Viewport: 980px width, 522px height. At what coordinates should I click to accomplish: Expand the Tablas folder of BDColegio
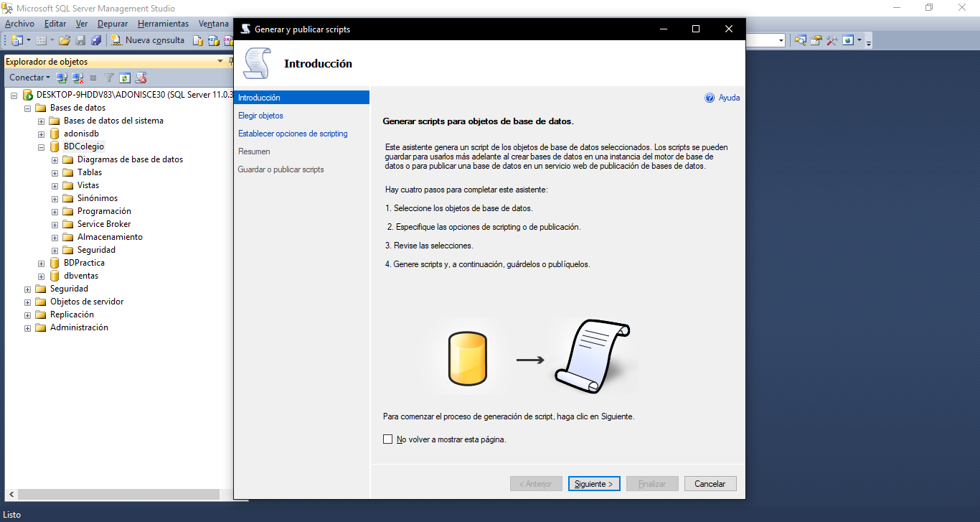pyautogui.click(x=55, y=172)
